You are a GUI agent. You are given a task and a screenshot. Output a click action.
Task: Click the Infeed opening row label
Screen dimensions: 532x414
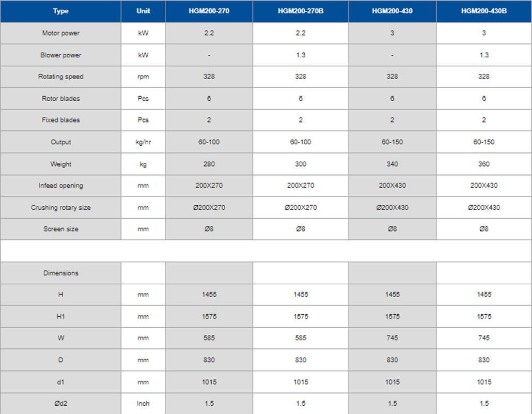61,186
